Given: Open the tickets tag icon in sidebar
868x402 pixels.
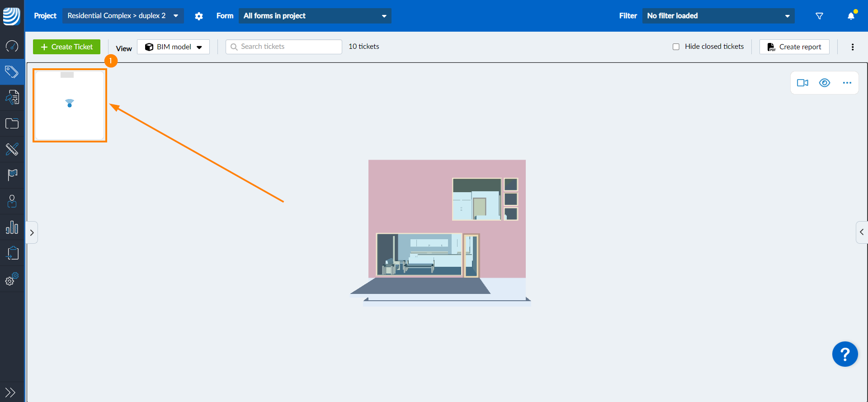Looking at the screenshot, I should click(12, 72).
